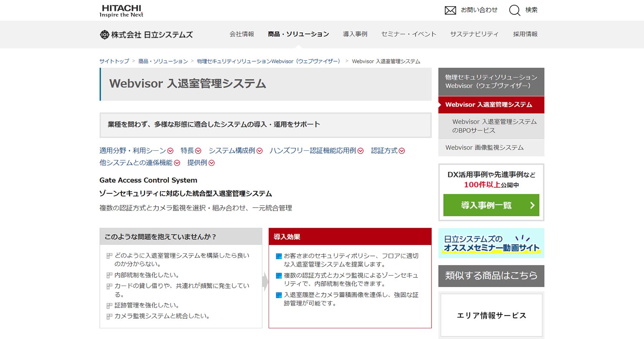644x339 pixels.
Task: Open サステナビリティ menu
Action: (x=474, y=34)
